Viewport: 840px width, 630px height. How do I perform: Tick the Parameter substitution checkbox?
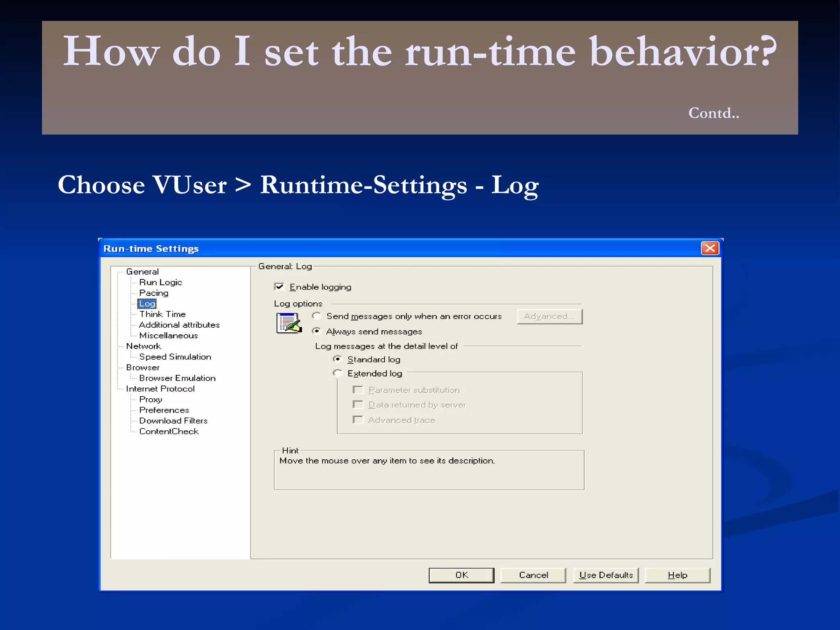pos(358,390)
